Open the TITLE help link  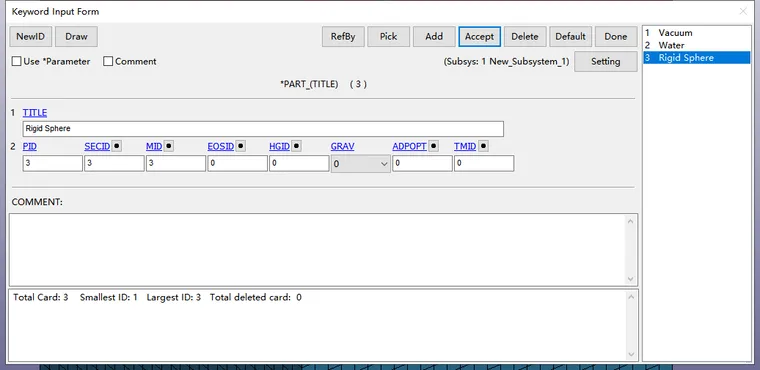35,113
